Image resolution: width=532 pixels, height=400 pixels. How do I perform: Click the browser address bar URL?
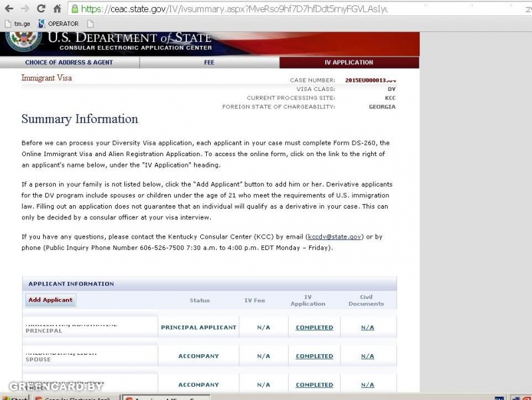click(233, 9)
